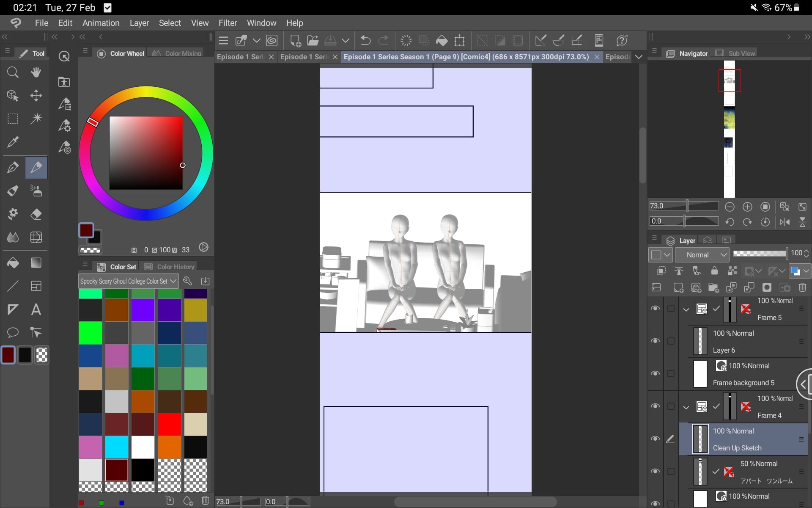Select the Eyedropper tool
Viewport: 812px width, 508px height.
[13, 142]
